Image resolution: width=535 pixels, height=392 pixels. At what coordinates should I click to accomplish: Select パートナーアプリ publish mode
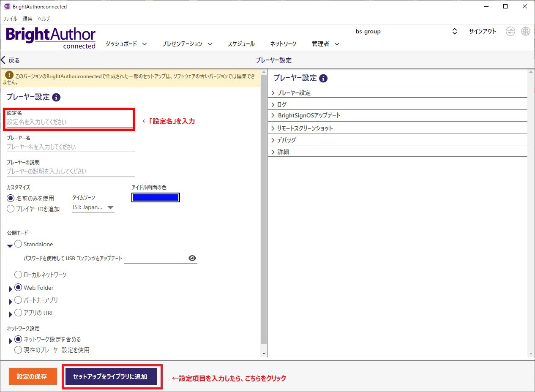point(18,300)
